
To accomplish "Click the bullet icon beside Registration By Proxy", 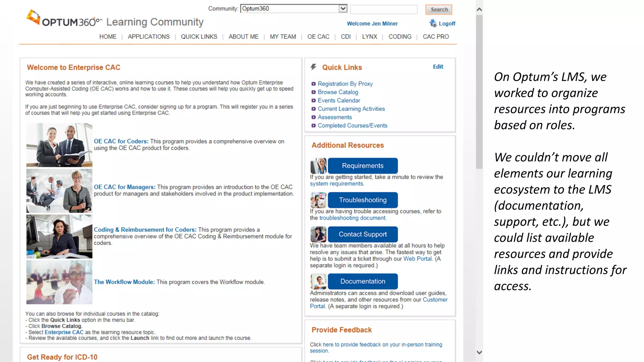I will click(314, 84).
